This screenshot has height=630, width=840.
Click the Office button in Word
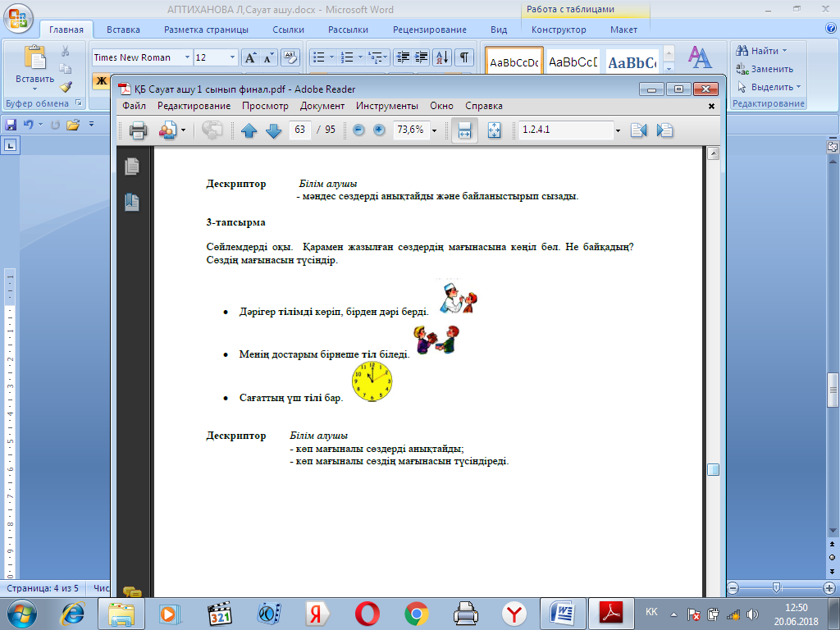18,18
